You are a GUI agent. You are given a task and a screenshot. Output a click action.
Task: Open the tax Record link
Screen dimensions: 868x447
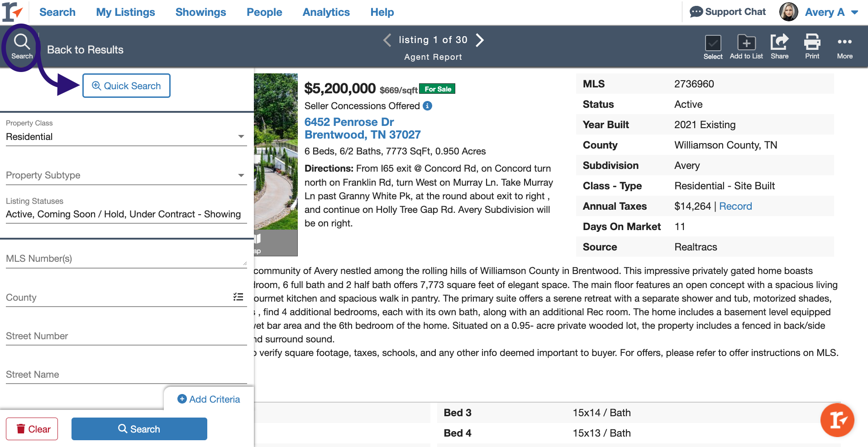point(735,207)
